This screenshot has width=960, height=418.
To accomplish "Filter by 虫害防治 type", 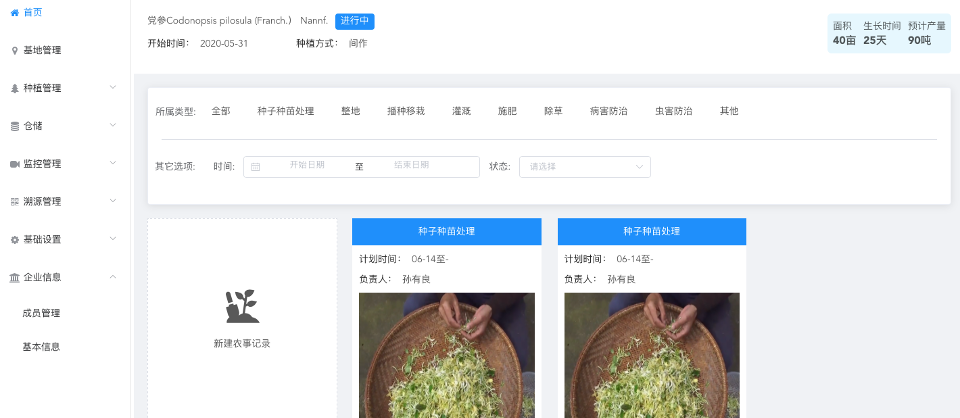I will click(674, 111).
